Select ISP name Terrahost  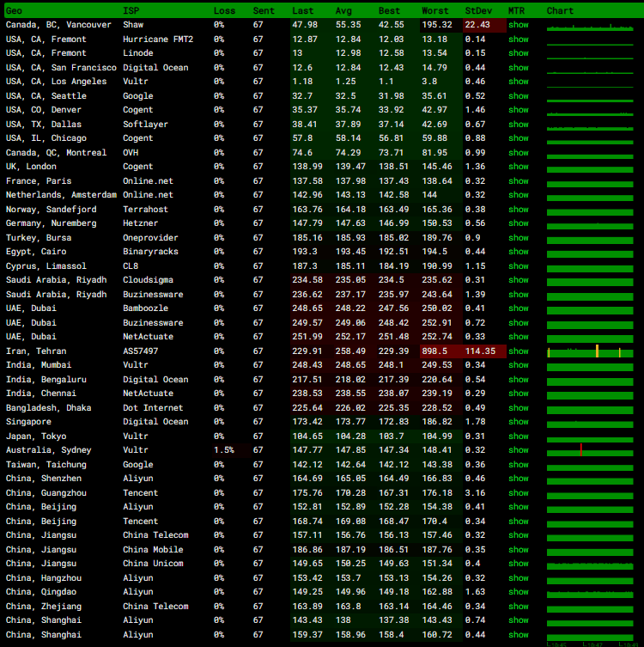click(145, 210)
